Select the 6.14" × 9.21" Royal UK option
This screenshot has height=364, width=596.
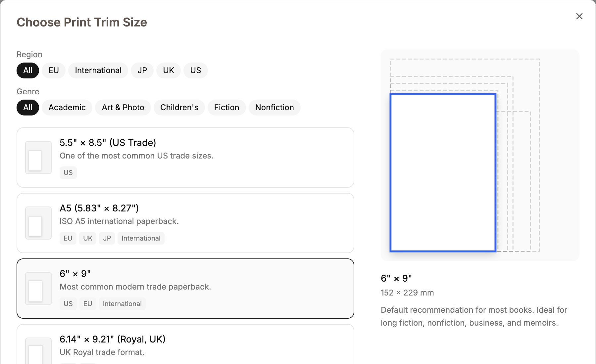tap(185, 344)
